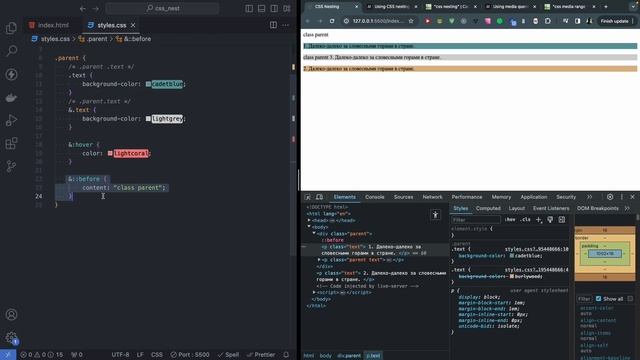Toggle the Show all computed properties checkbox

[598, 299]
